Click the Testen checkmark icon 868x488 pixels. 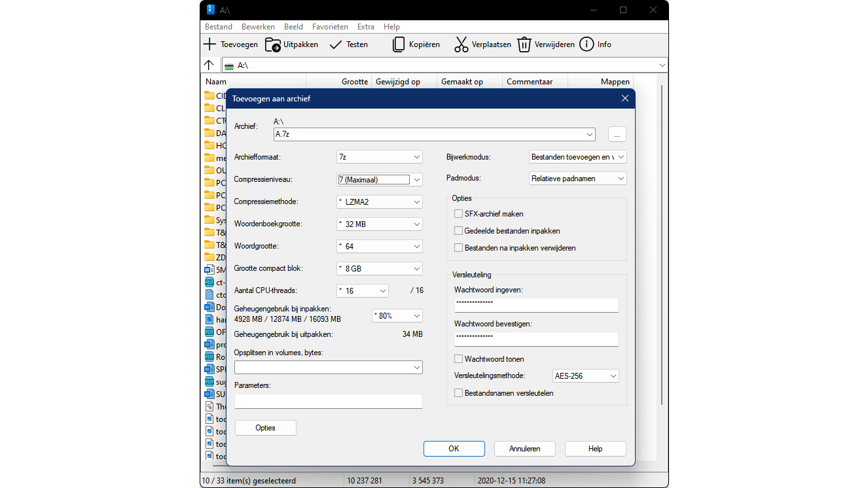coord(336,44)
